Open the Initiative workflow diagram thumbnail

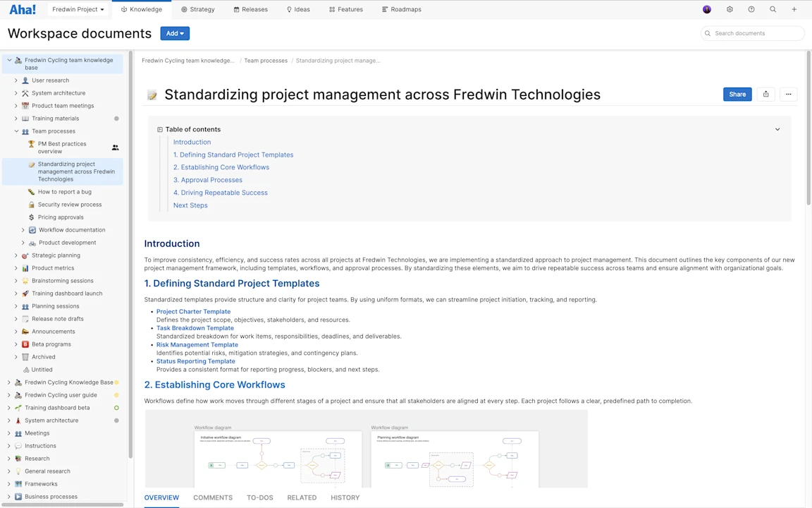278,459
